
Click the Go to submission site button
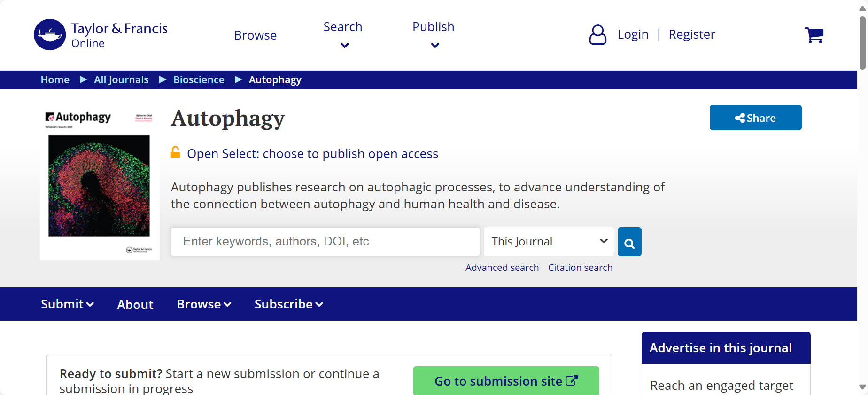tap(506, 380)
